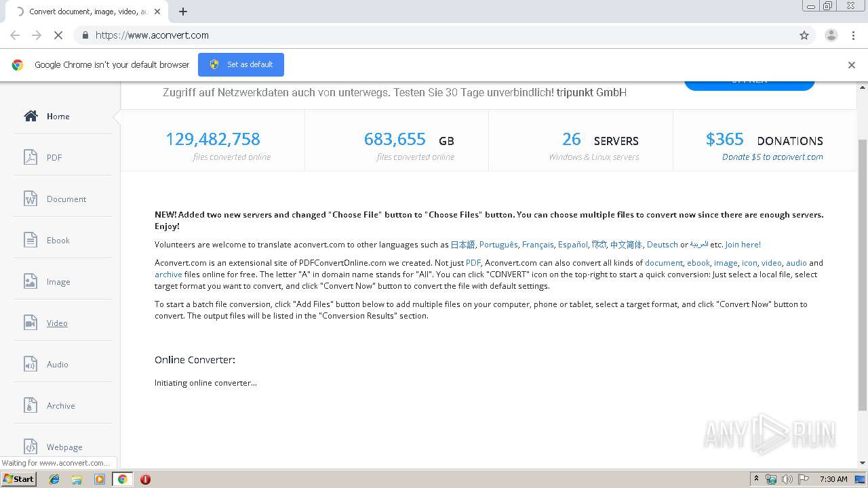Close the aconvert.com browser tab

pyautogui.click(x=158, y=12)
